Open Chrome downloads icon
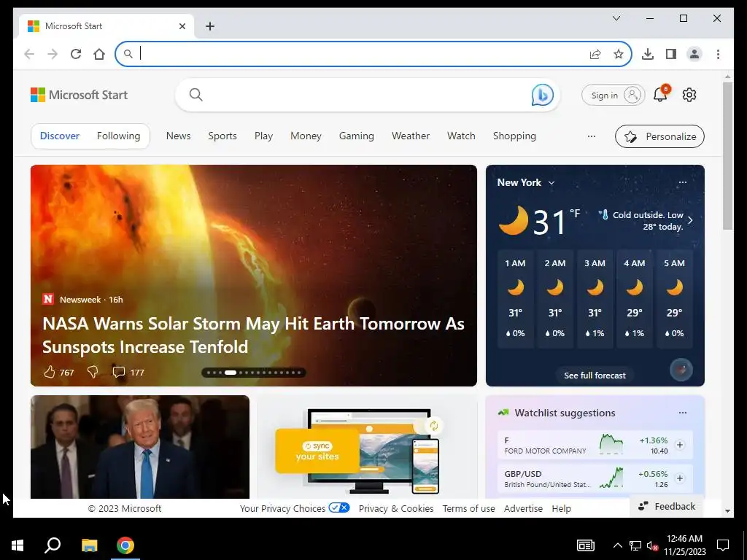 (648, 54)
